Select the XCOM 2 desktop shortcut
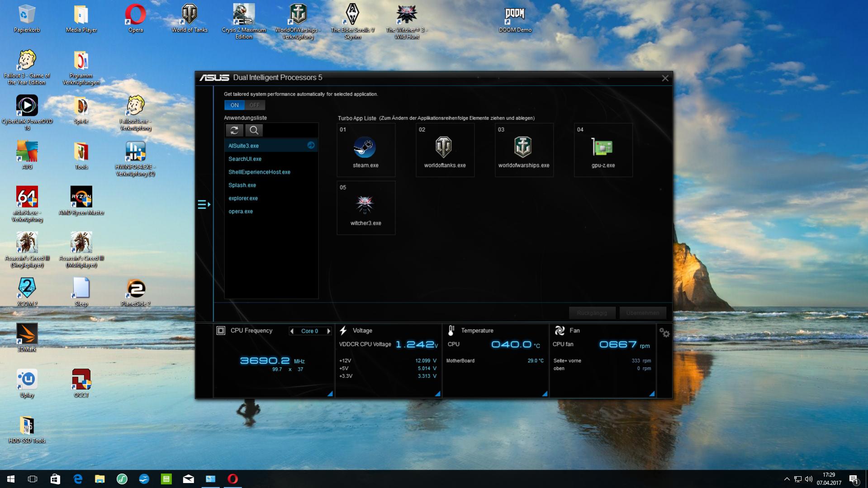 [27, 292]
